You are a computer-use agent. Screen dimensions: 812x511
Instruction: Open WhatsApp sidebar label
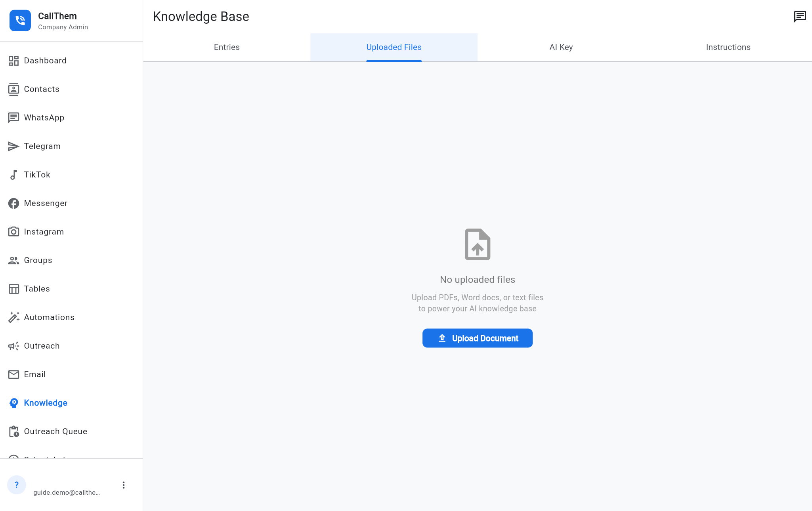[x=44, y=118]
